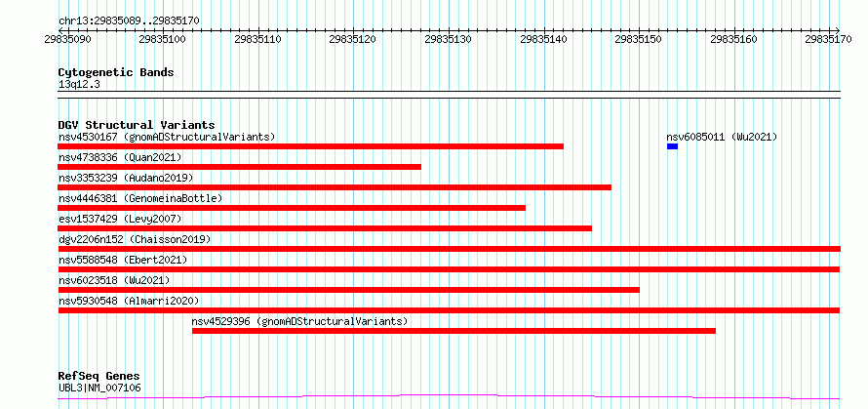Click the red bar for nsv5930548
This screenshot has width=868, height=409.
[x=449, y=310]
